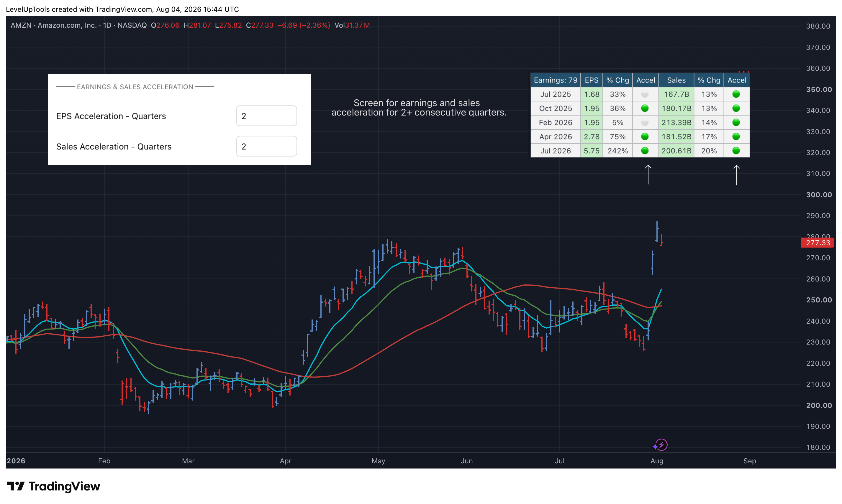The image size is (842, 504).
Task: Click the 200.61B sales value
Action: 676,151
